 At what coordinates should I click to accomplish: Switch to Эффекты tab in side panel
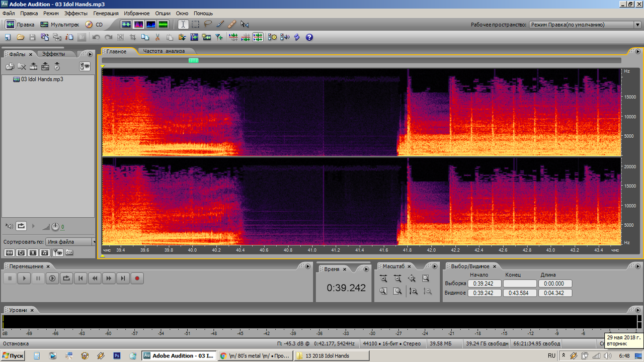53,54
